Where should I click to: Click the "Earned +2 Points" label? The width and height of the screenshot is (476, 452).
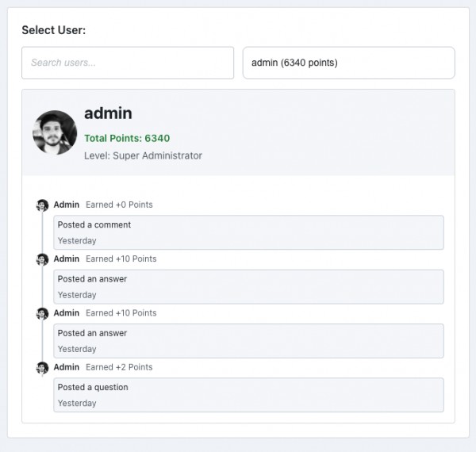119,367
